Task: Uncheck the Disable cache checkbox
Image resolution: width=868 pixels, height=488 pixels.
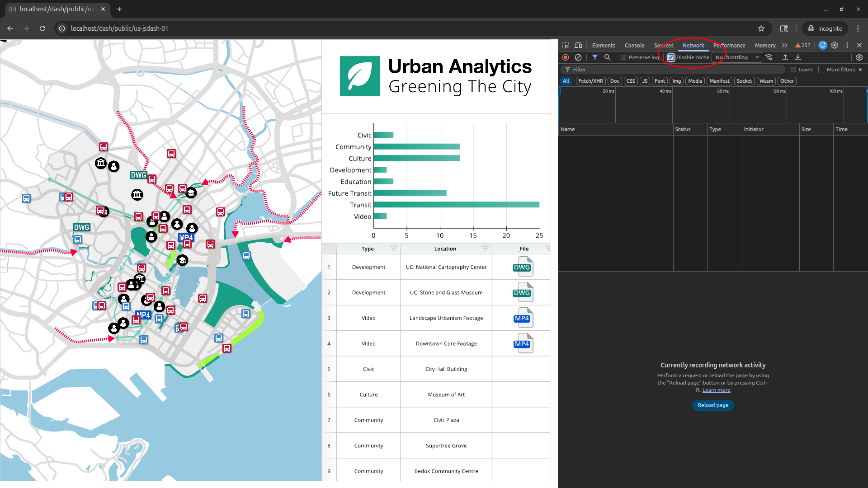Action: (x=671, y=57)
